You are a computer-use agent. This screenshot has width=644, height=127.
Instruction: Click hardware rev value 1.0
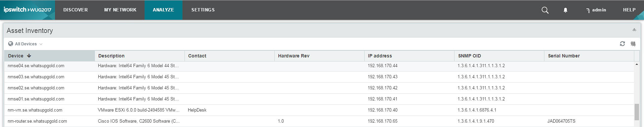tap(281, 121)
